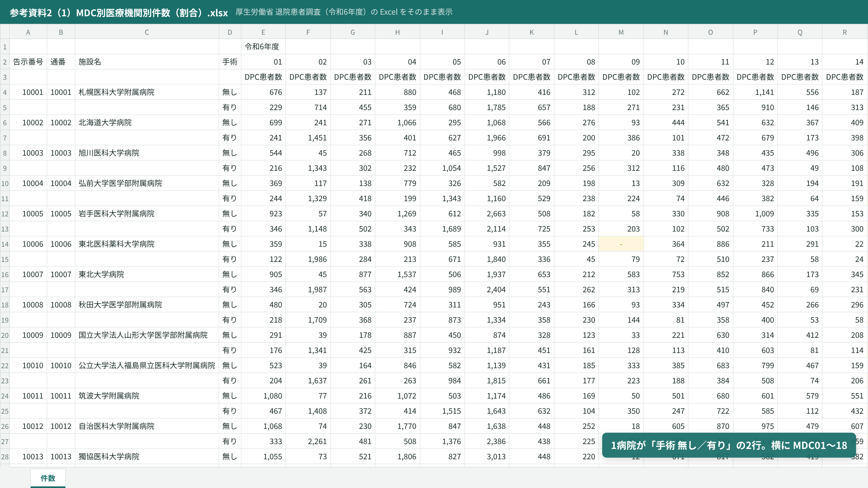This screenshot has height=488, width=868.
Task: Select the 自治医科大学附属病院 cell
Action: (x=146, y=426)
